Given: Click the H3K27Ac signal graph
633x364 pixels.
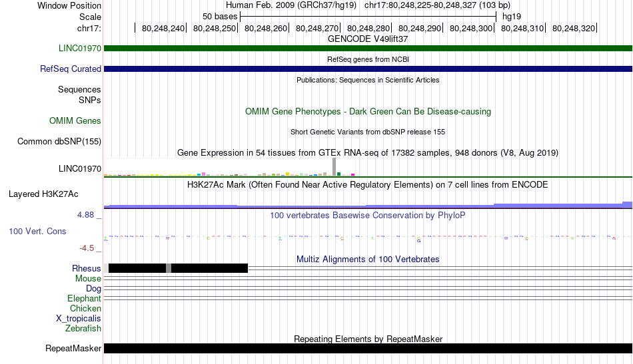Looking at the screenshot, I should pyautogui.click(x=368, y=206).
